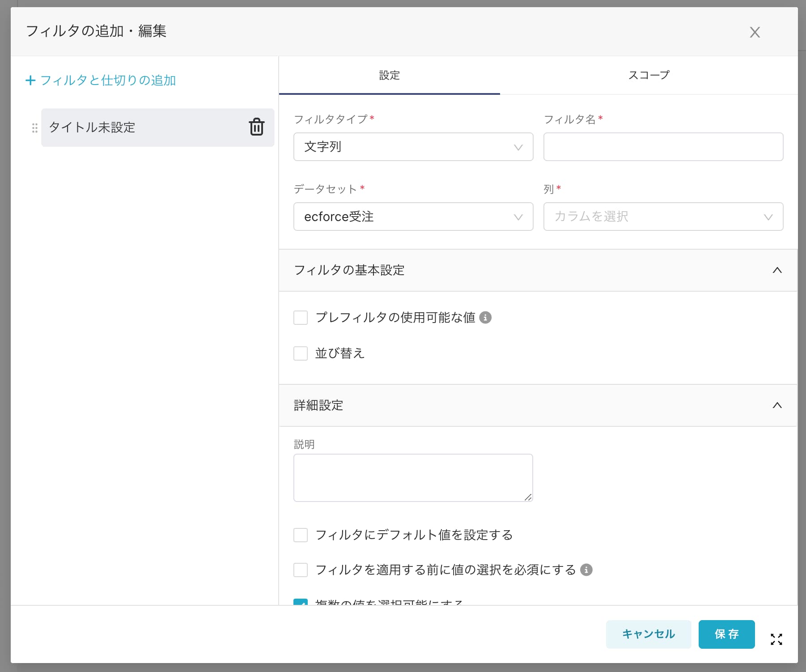This screenshot has height=672, width=806.
Task: Click the plus icon for adding filter
Action: tap(30, 81)
